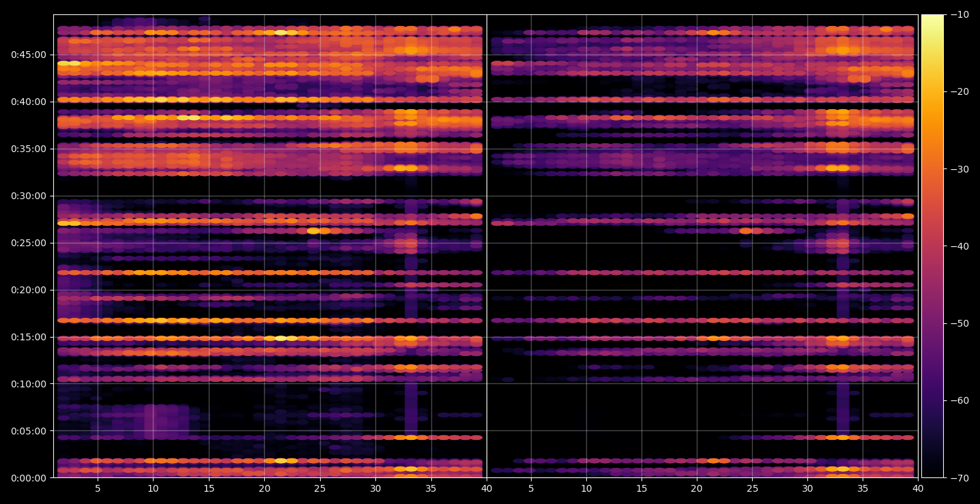Select x-axis label 20 under right heatmap
The width and height of the screenshot is (980, 504).
click(697, 488)
